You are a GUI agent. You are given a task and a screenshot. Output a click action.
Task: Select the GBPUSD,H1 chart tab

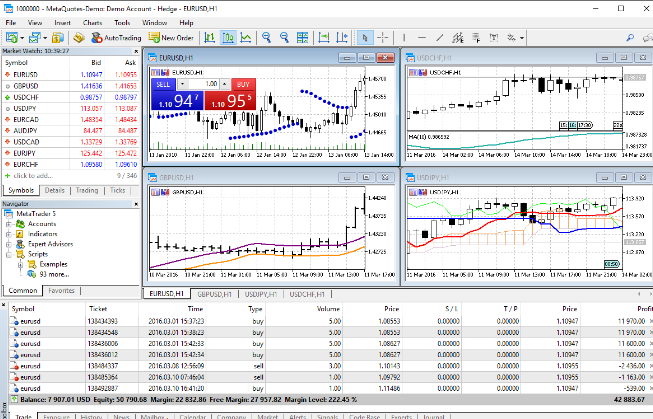click(215, 294)
